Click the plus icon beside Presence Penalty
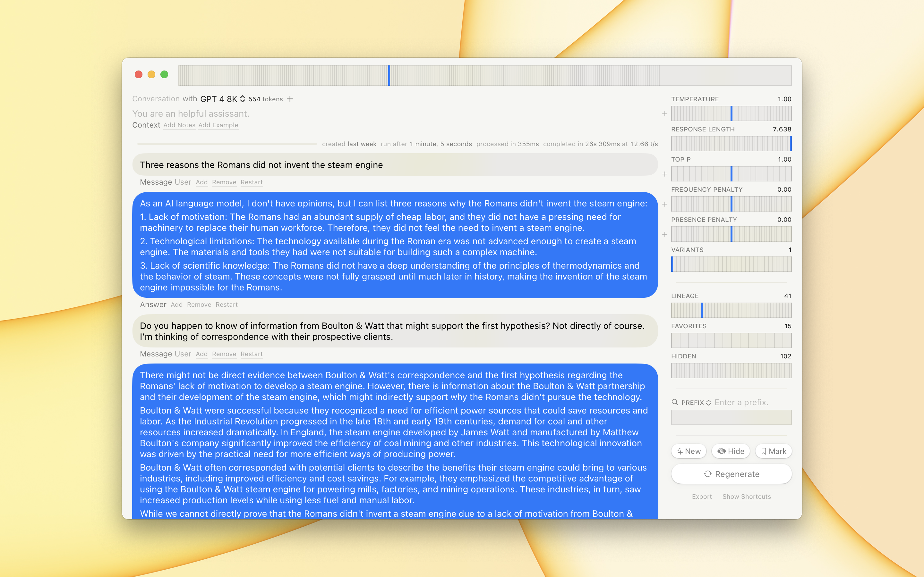This screenshot has height=577, width=924. pos(665,234)
